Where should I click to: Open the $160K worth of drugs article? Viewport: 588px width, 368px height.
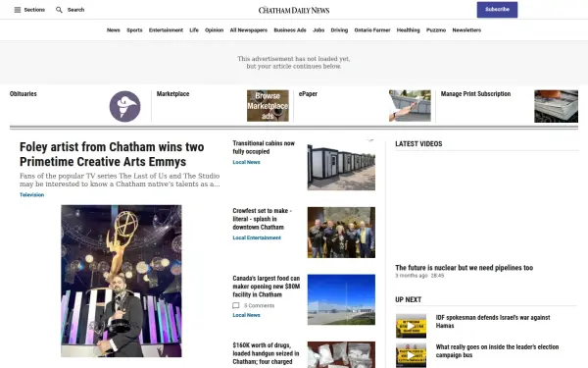tap(266, 353)
